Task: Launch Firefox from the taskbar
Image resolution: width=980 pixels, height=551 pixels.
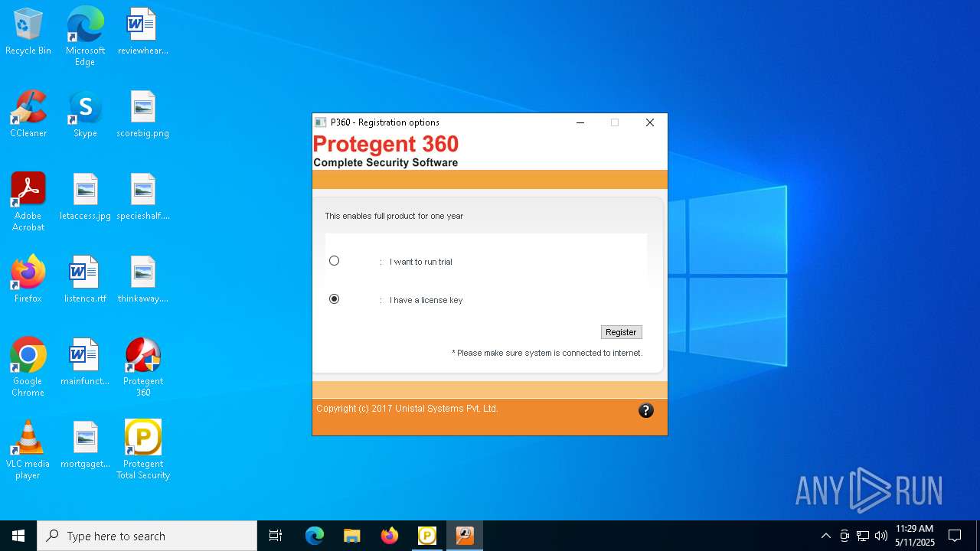Action: pyautogui.click(x=390, y=536)
